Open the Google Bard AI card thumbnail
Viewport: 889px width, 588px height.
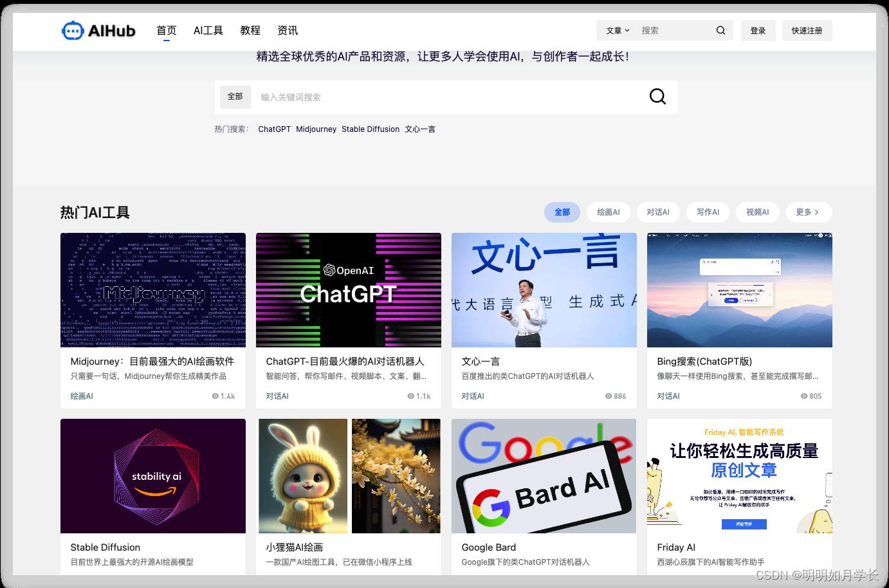[x=544, y=476]
